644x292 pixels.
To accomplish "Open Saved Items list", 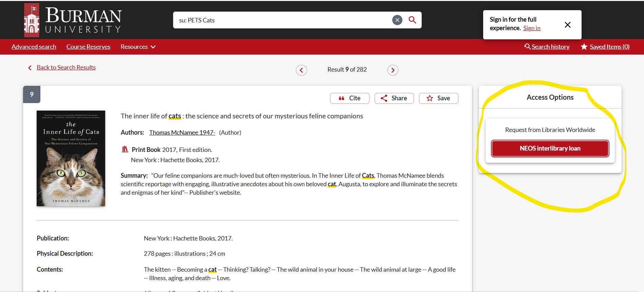I will [x=609, y=47].
